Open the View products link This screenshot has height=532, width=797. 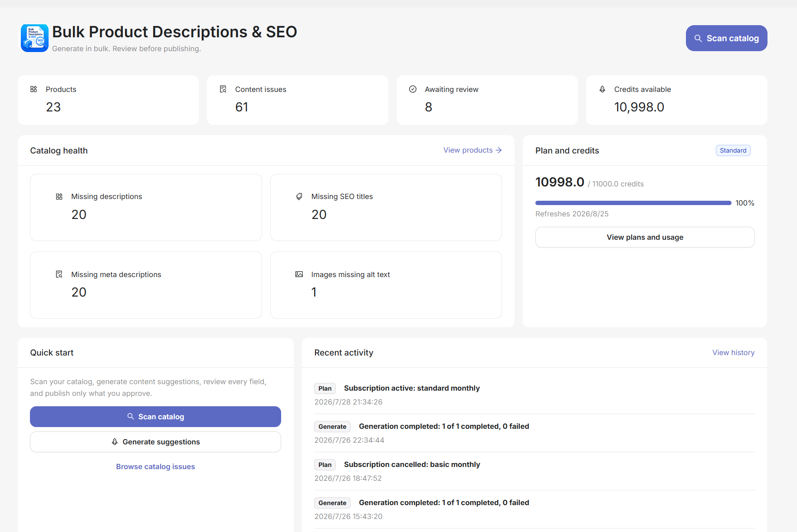472,150
